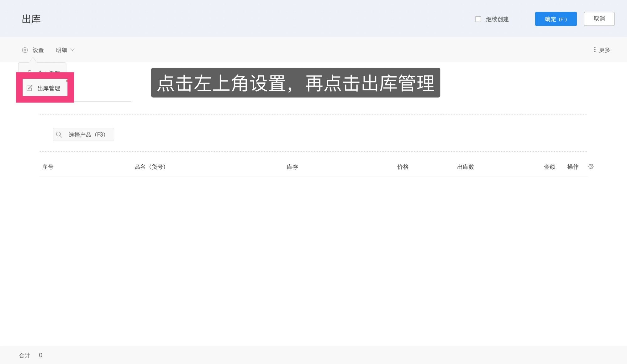Click the 出库数 column header
Screen dimensions: 627x364
(x=465, y=166)
